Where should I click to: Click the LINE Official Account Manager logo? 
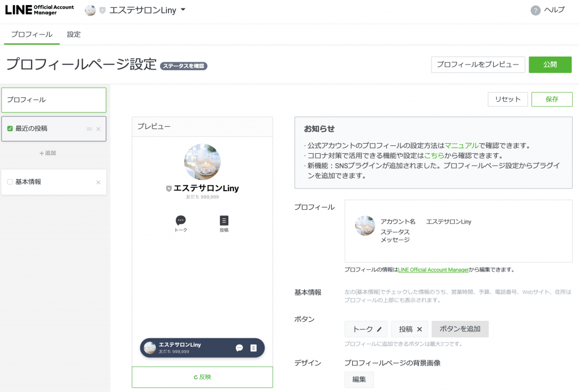pos(39,10)
